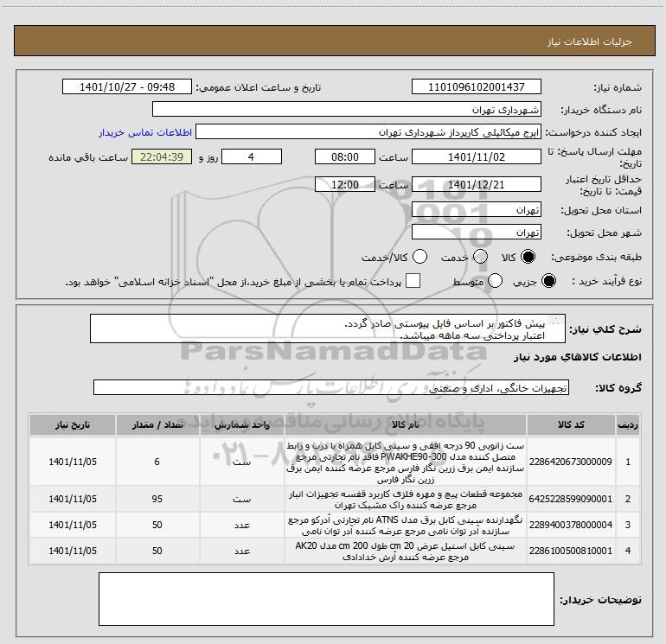Click the تاریخ نیاز column header

[73, 424]
